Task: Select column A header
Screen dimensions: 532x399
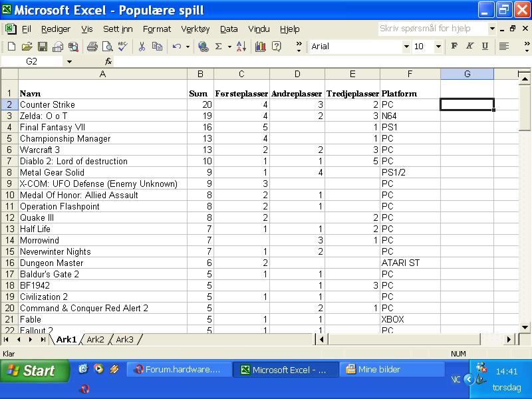Action: [x=103, y=74]
